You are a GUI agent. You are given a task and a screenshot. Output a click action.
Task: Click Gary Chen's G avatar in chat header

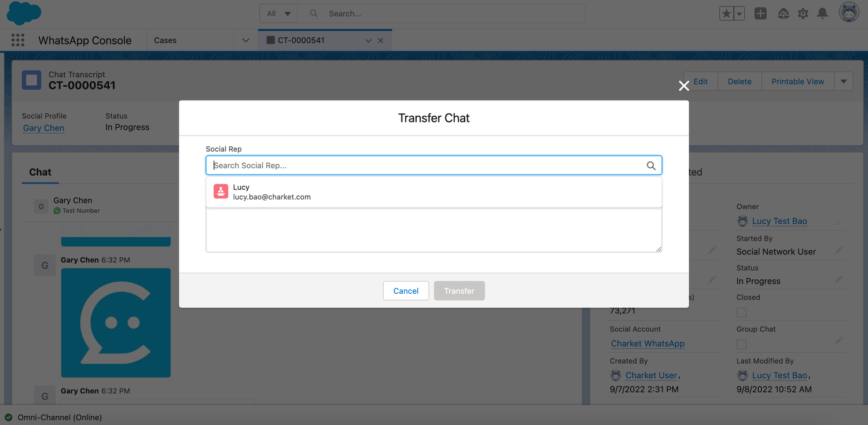click(41, 206)
